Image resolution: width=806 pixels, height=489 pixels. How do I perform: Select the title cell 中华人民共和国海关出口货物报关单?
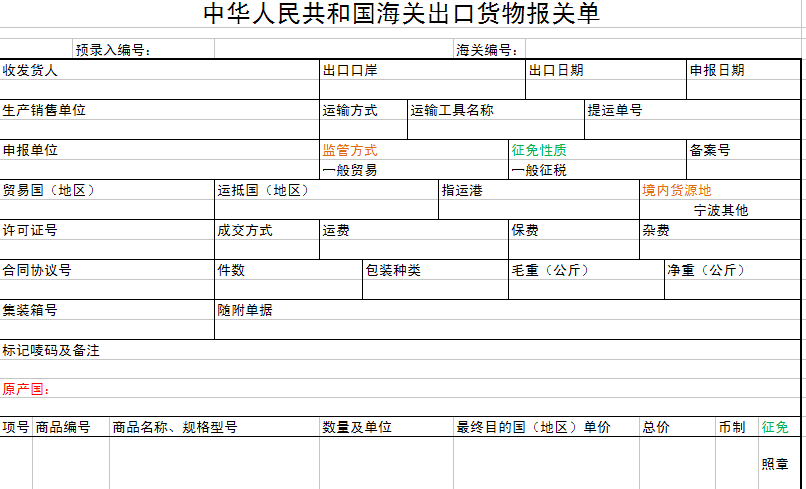(400, 13)
